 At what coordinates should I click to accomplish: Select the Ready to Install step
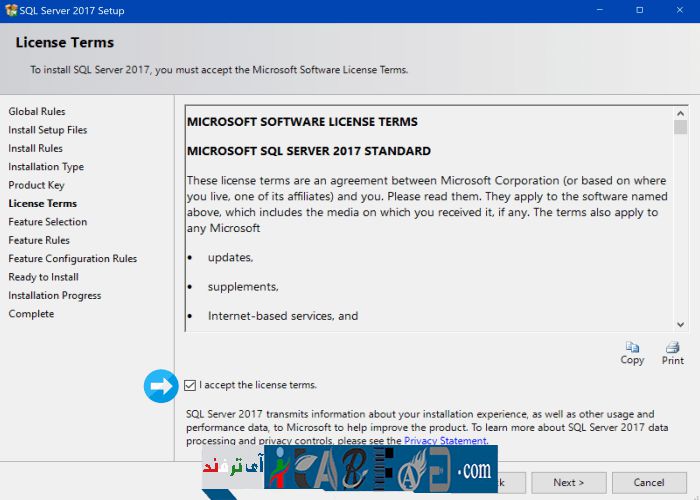[x=43, y=277]
